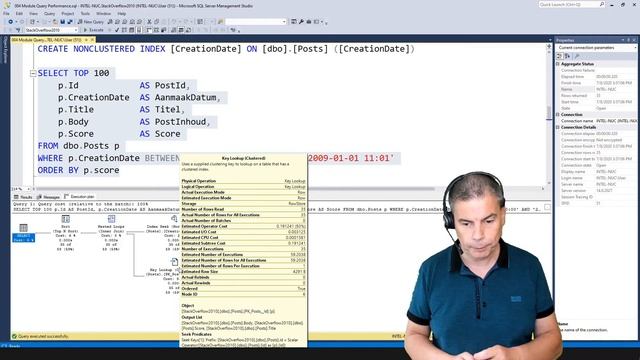Click the Sort operator icon in the plan

click(65, 219)
